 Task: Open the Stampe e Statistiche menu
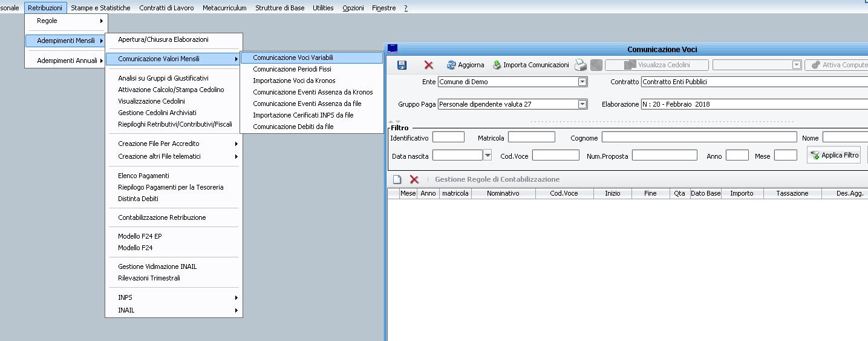click(x=100, y=8)
